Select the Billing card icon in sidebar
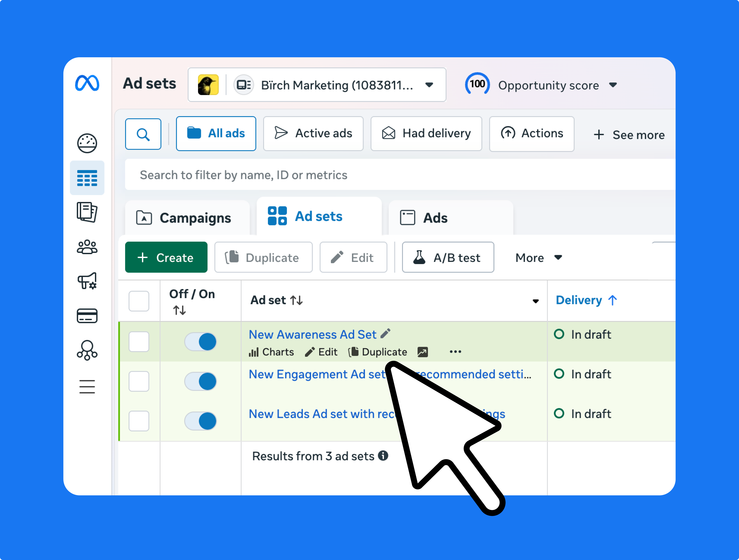This screenshot has height=560, width=739. tap(87, 316)
